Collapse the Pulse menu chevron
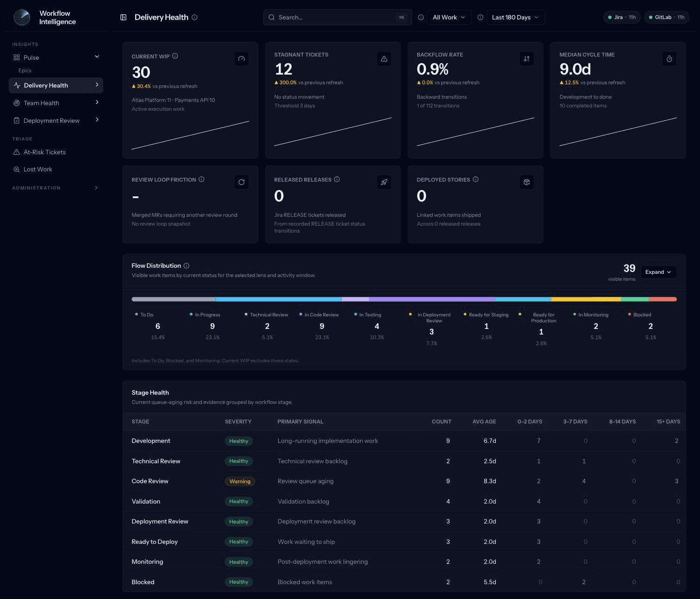Screen dimensions: 700x599 [x=97, y=57]
